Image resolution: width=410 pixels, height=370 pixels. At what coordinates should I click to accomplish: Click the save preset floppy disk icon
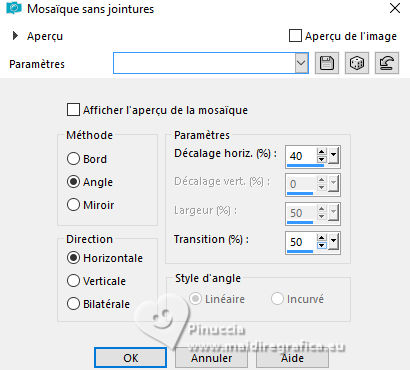(327, 63)
